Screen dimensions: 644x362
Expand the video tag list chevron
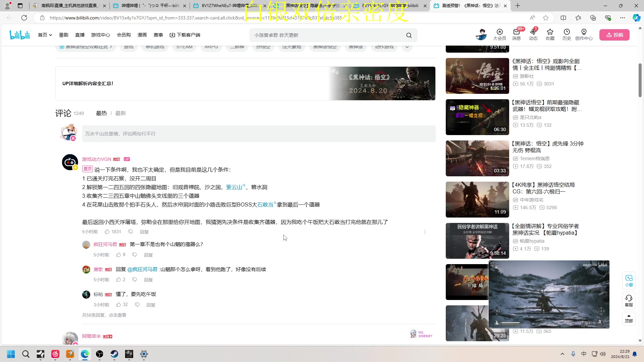coord(407,47)
